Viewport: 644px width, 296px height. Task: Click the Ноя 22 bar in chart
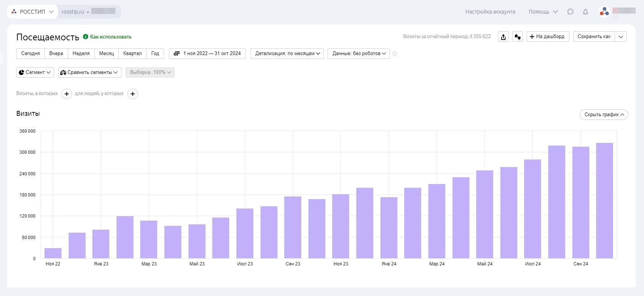[x=53, y=253]
